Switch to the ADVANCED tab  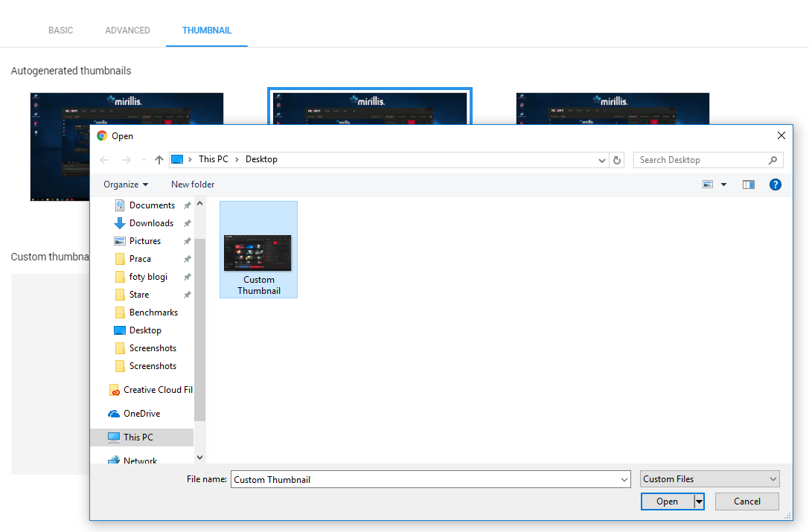(127, 31)
